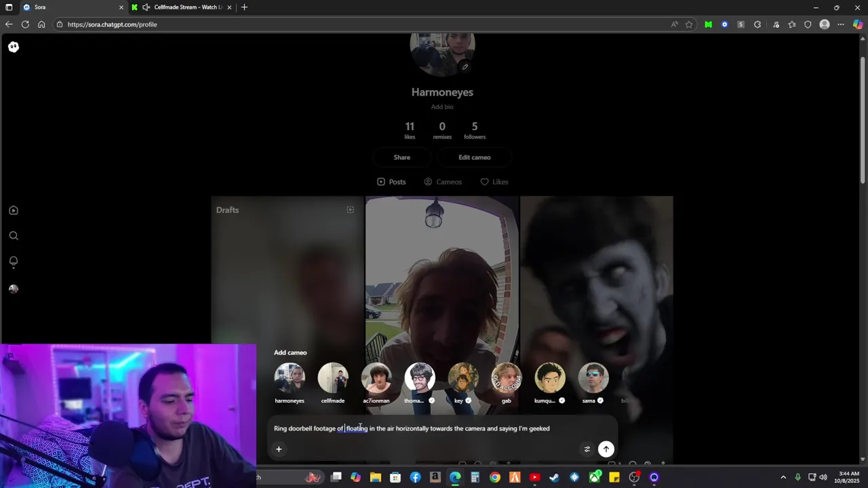Open the gray S extension icon
This screenshot has height=488, width=868.
[x=741, y=24]
